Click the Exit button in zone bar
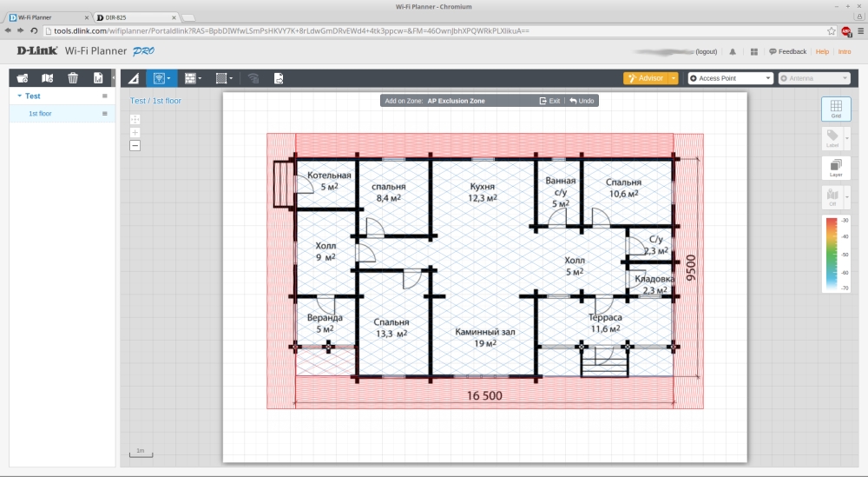868x477 pixels. (x=549, y=101)
